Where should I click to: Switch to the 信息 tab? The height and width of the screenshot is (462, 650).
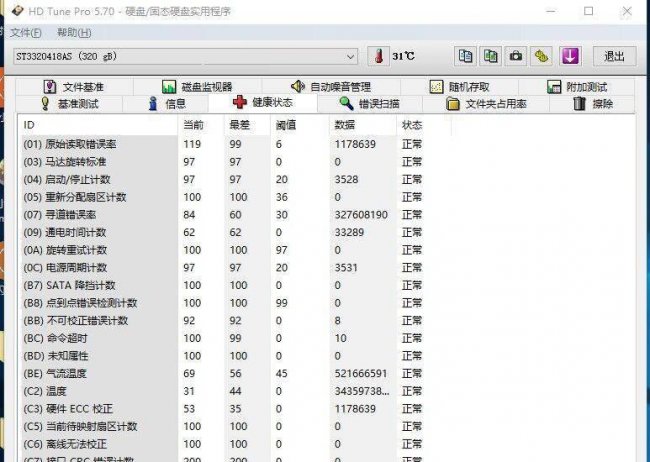[167, 104]
